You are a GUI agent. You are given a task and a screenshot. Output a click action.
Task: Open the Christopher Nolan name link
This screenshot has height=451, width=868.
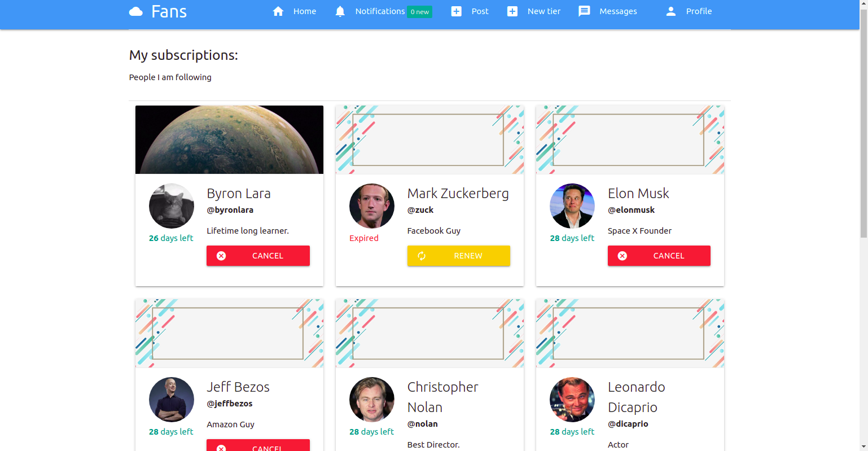point(443,397)
